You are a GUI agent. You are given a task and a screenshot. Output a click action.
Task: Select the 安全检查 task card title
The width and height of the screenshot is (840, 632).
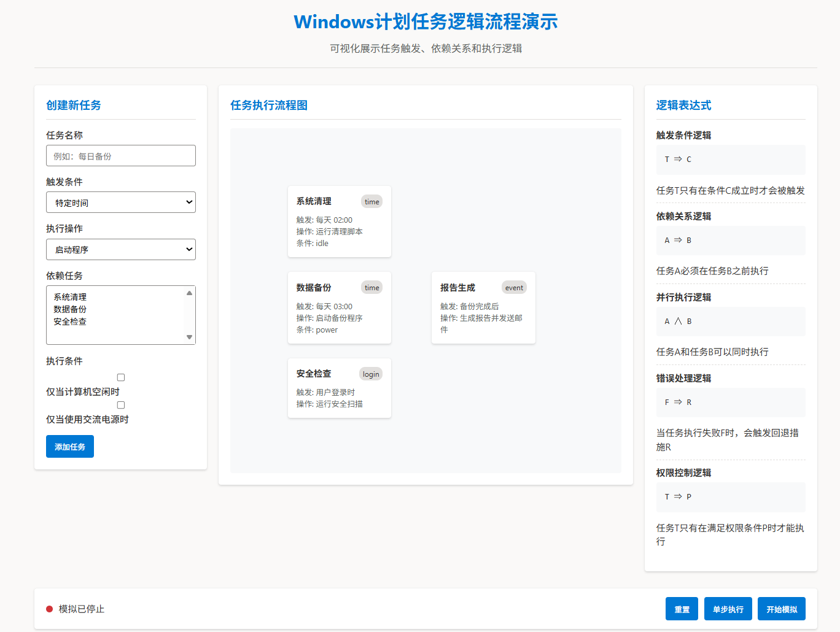coord(314,374)
